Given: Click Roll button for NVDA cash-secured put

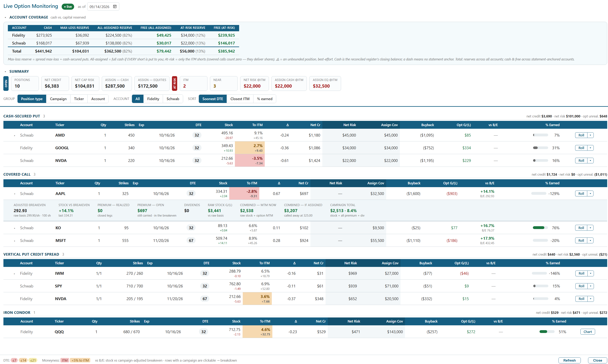Looking at the screenshot, I should (581, 161).
